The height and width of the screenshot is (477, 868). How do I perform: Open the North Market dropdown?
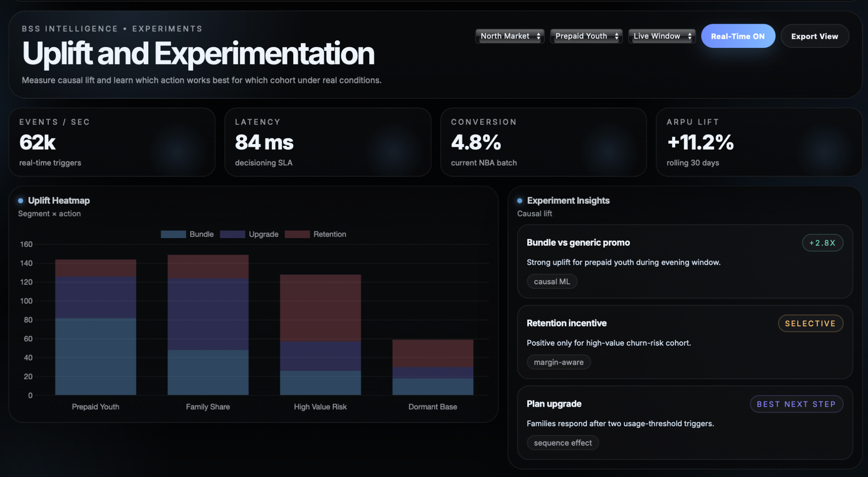509,36
